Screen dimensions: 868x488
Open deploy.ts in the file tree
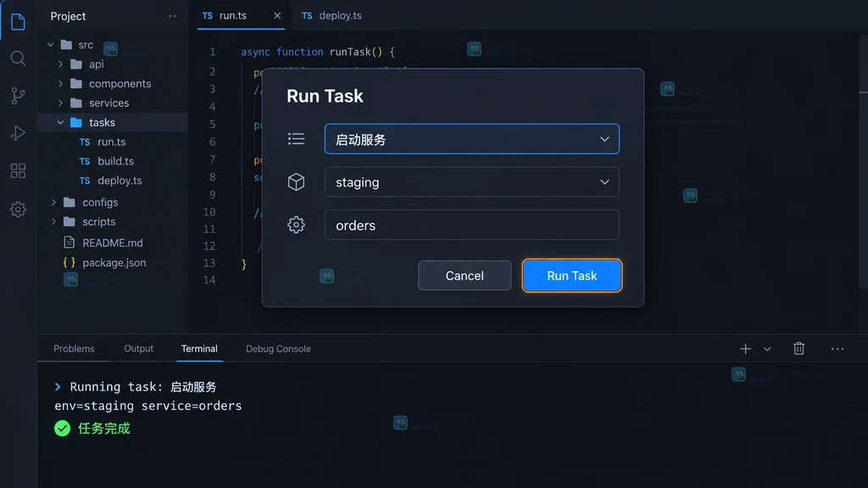pyautogui.click(x=120, y=180)
